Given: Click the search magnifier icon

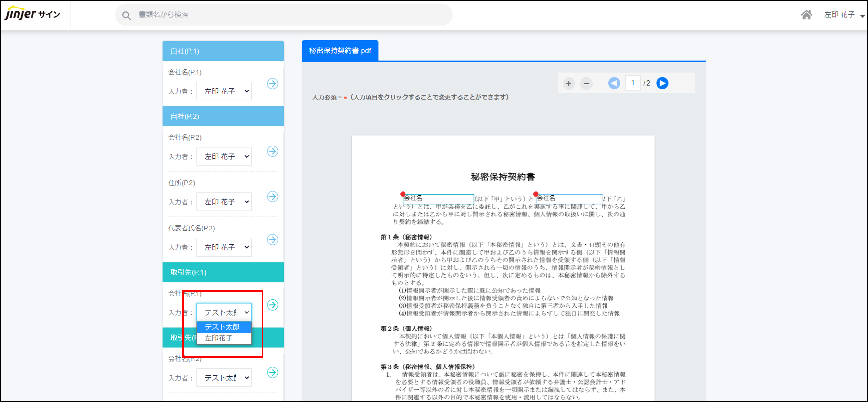Looking at the screenshot, I should pyautogui.click(x=126, y=15).
